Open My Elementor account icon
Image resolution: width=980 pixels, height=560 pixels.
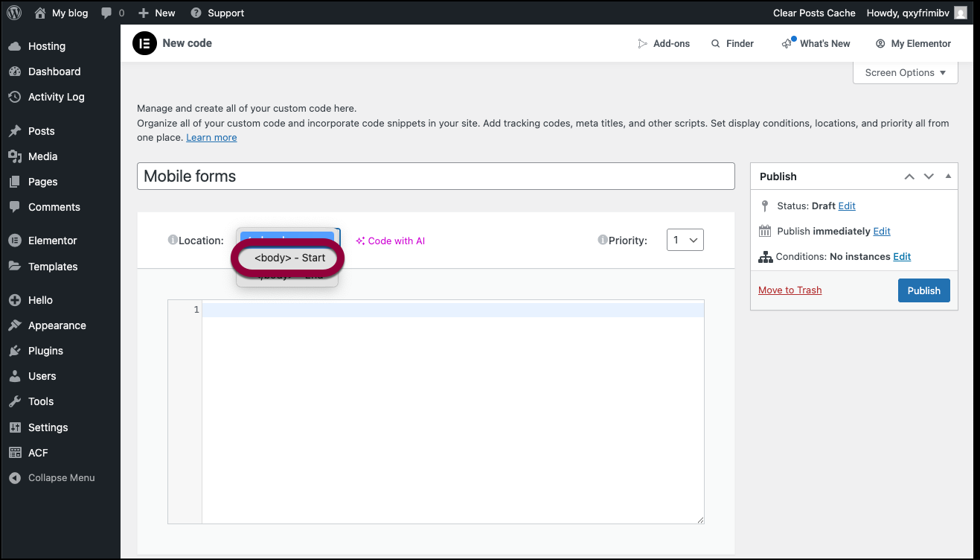coord(880,44)
